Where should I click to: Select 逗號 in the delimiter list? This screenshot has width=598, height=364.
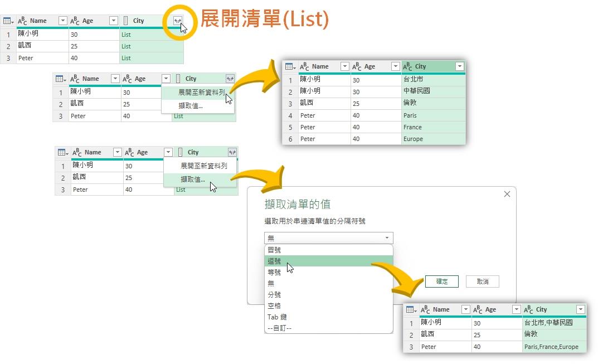coord(275,261)
